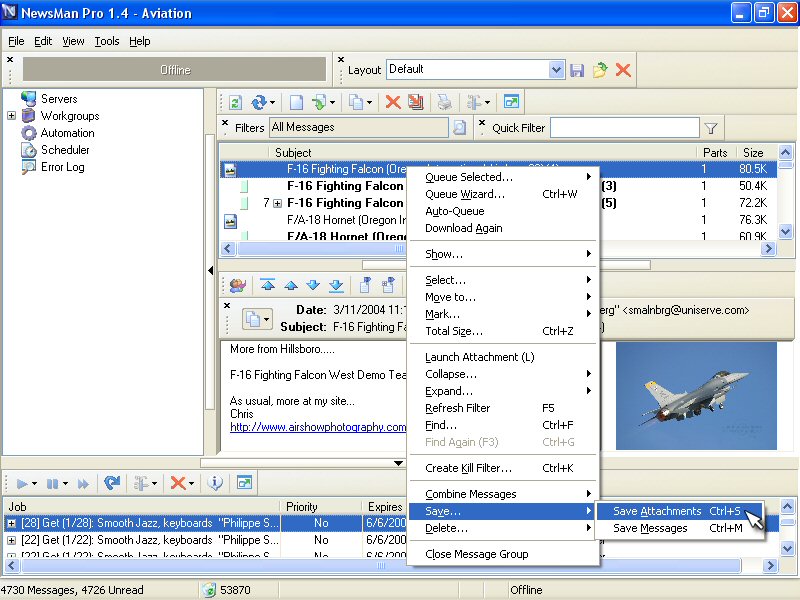Click the job info icon
This screenshot has height=600, width=800.
click(x=215, y=483)
